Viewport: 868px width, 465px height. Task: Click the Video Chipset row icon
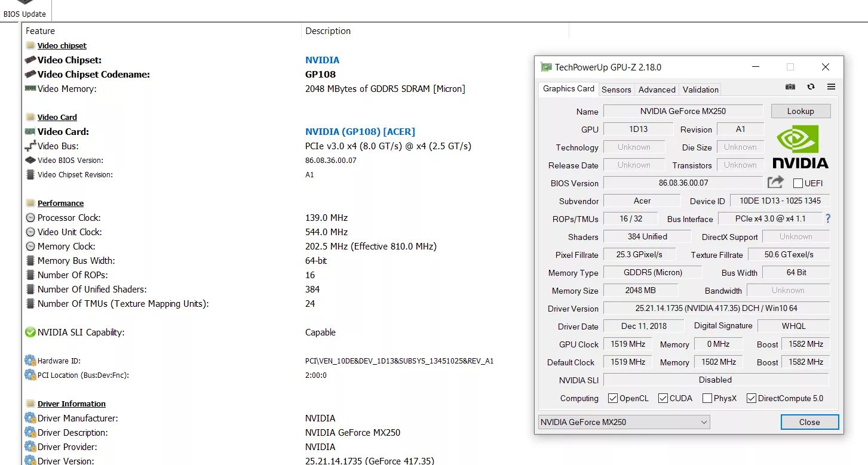point(30,60)
